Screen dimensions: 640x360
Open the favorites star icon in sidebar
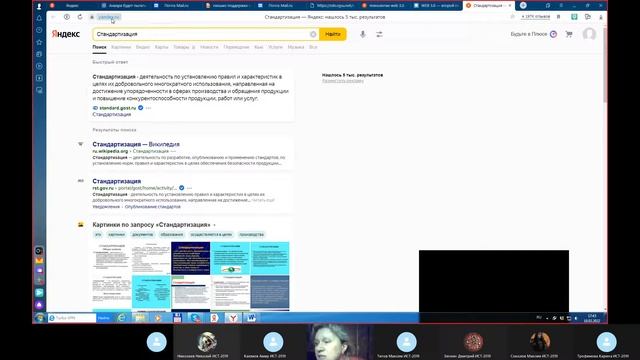pyautogui.click(x=39, y=42)
